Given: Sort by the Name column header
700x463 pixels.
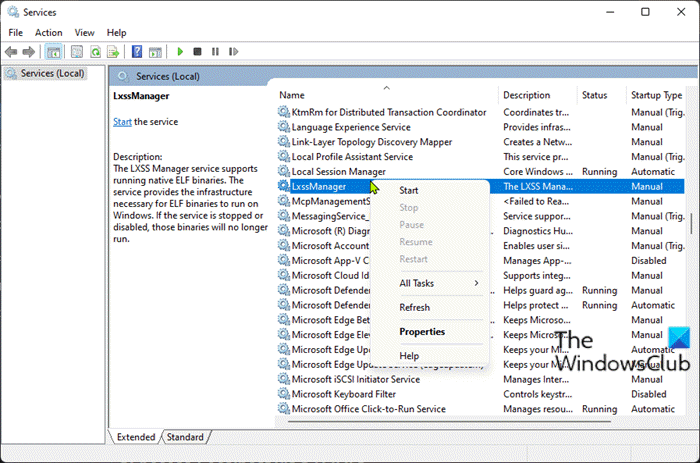Looking at the screenshot, I should 292,95.
